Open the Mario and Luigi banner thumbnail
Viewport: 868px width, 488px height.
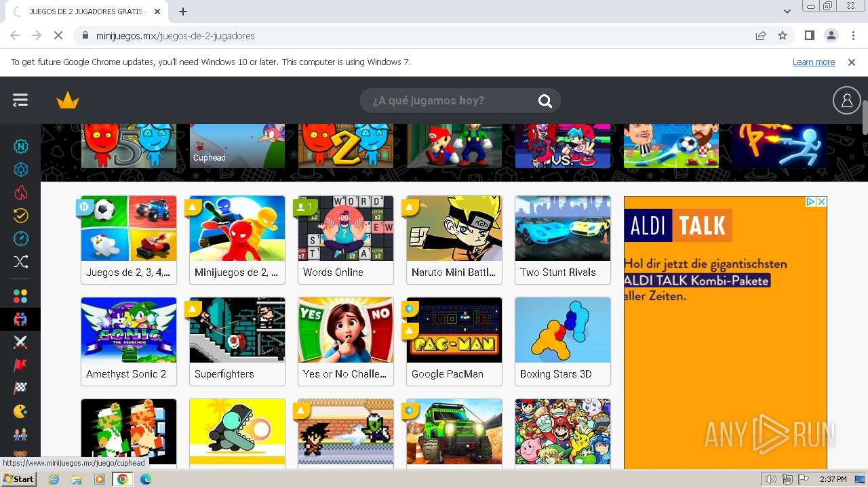tap(454, 146)
